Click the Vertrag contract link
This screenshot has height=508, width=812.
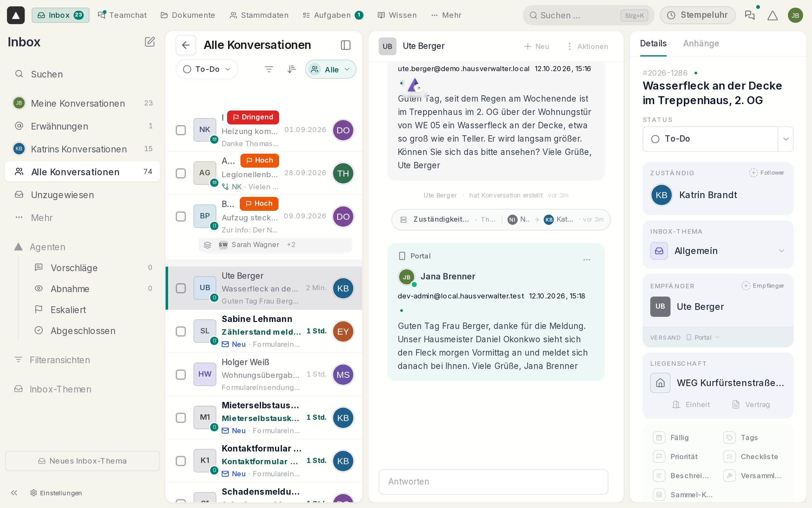point(751,404)
